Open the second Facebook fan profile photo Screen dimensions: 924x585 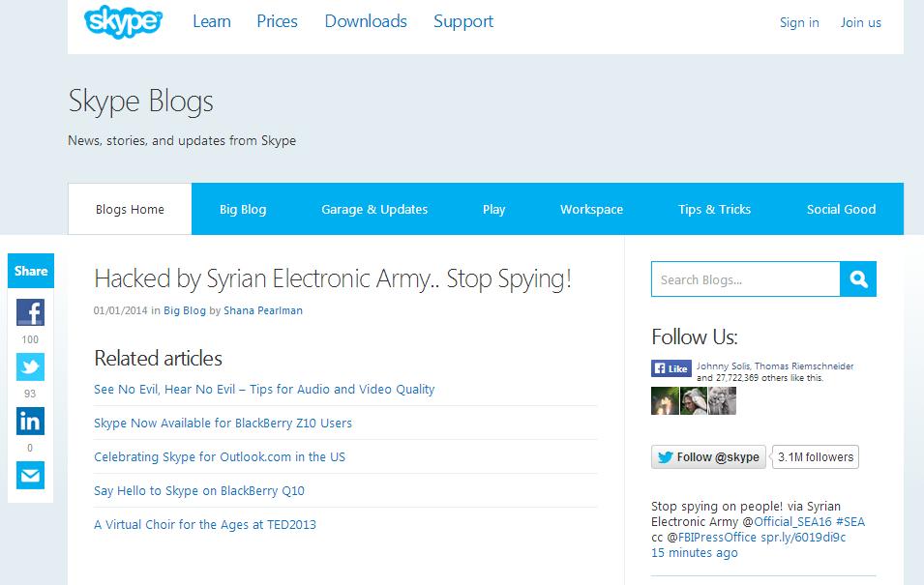pyautogui.click(x=694, y=400)
